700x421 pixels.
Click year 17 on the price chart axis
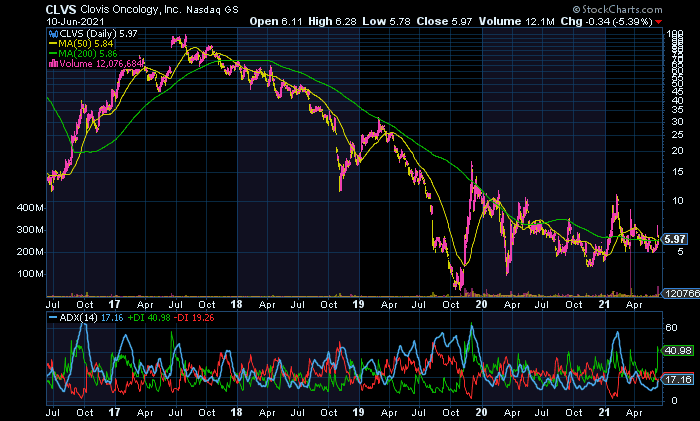114,304
